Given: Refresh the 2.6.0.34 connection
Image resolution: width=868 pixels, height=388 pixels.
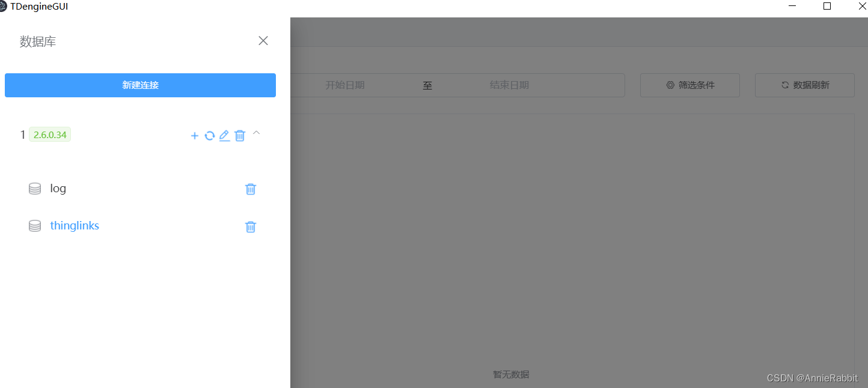Looking at the screenshot, I should pos(209,135).
